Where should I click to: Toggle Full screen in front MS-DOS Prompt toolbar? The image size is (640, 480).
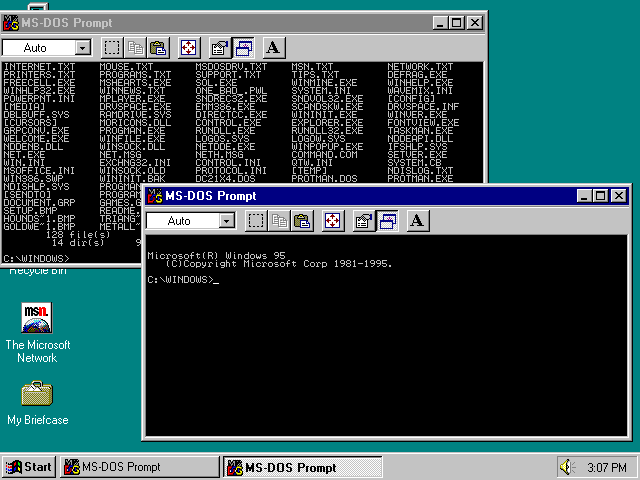point(333,221)
